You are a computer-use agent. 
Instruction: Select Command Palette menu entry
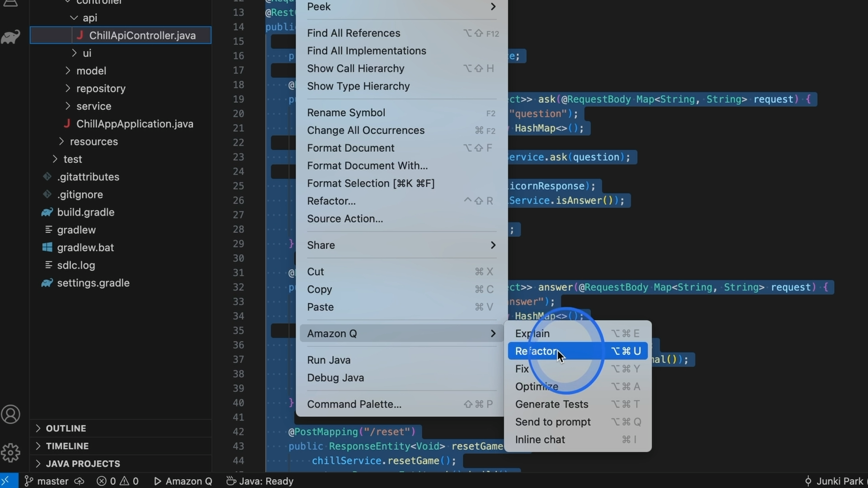(354, 404)
